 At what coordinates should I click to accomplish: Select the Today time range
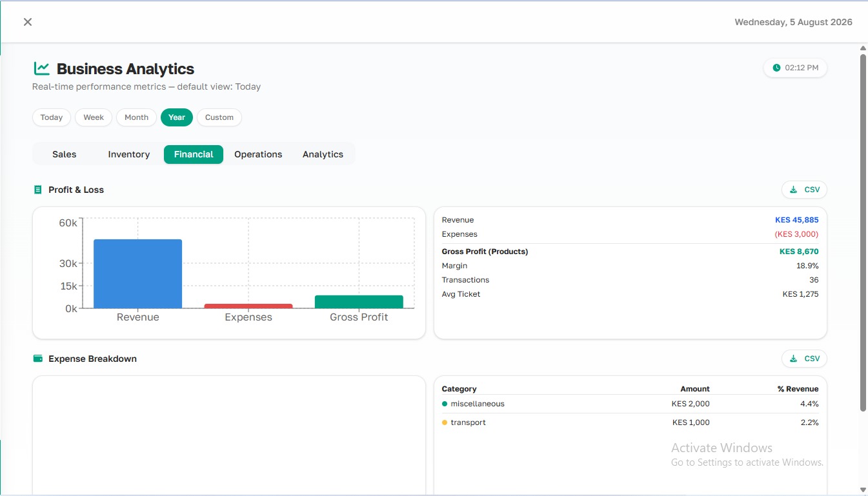(52, 117)
